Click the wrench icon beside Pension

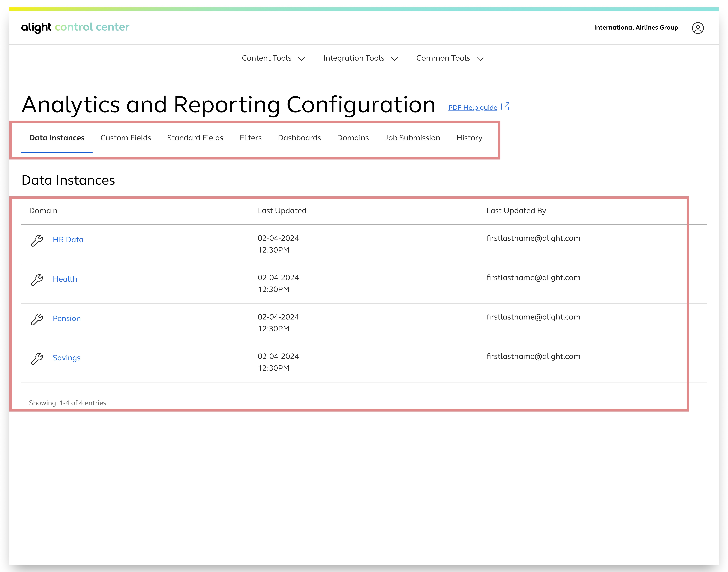(37, 319)
